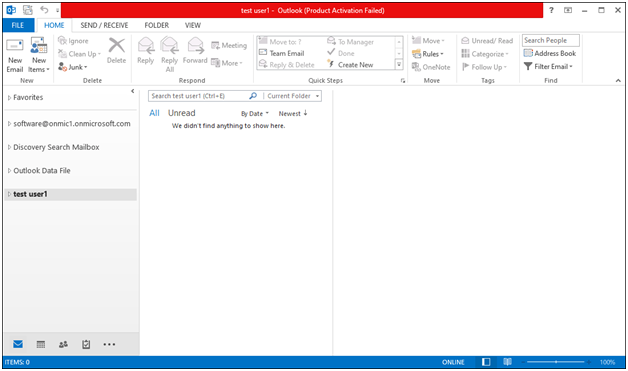Screen dimensions: 628x371
Task: Collapse the folder pane arrow
Action: tap(133, 91)
